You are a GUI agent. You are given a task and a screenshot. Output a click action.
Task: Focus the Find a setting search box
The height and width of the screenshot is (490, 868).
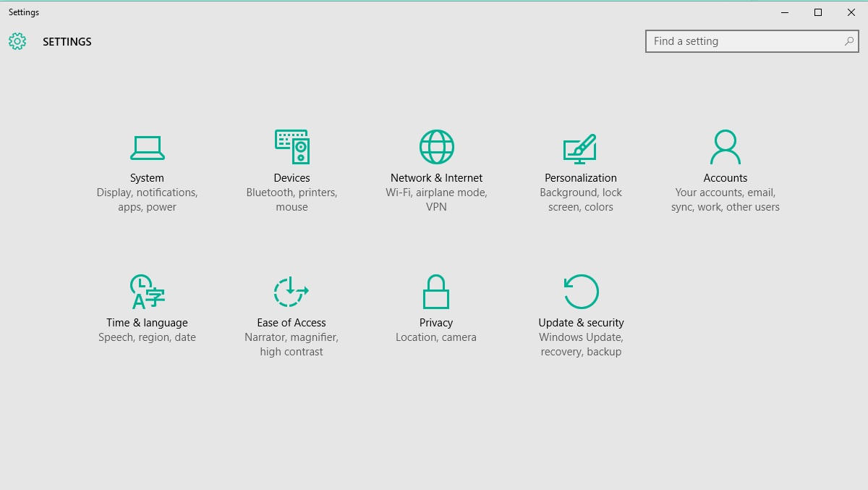point(752,41)
